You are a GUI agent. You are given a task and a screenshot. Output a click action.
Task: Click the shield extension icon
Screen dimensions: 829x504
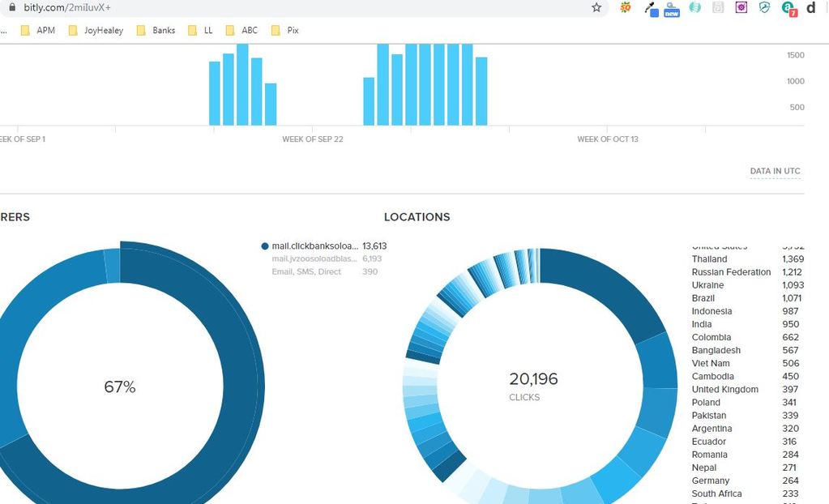[764, 7]
